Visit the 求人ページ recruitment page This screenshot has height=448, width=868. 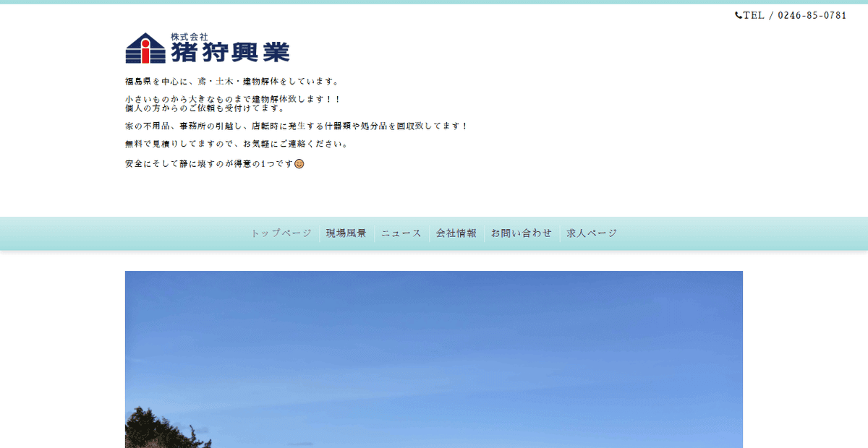coord(590,233)
